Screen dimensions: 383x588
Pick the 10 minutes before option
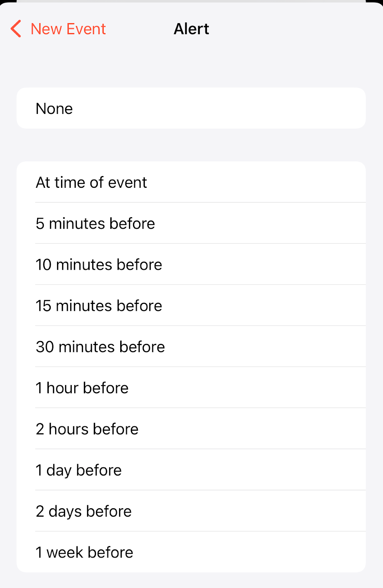(x=191, y=265)
